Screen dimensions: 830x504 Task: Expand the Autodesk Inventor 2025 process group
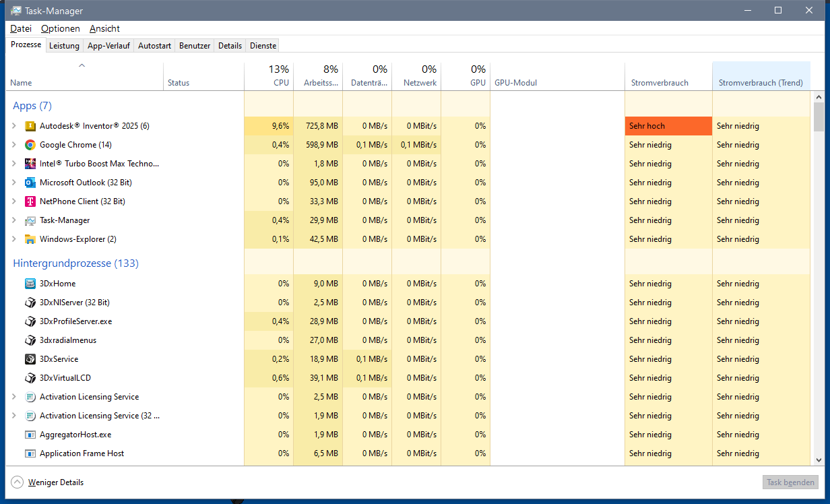coord(13,126)
